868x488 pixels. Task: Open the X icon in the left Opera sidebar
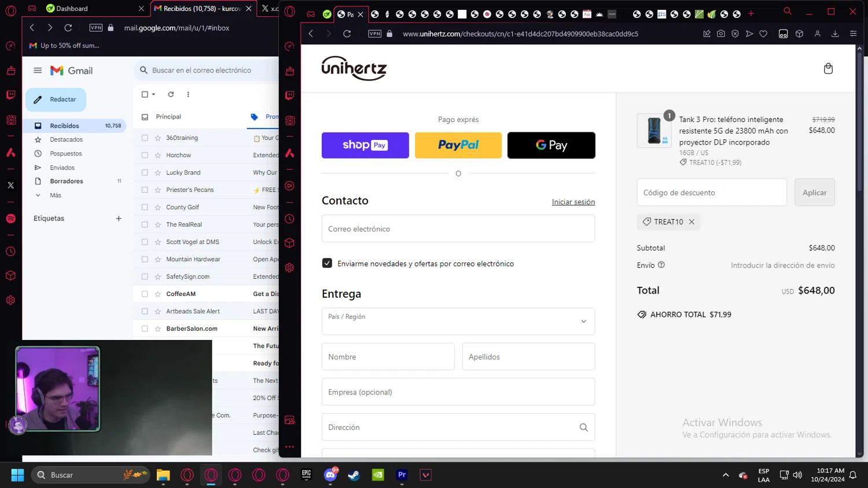point(10,186)
